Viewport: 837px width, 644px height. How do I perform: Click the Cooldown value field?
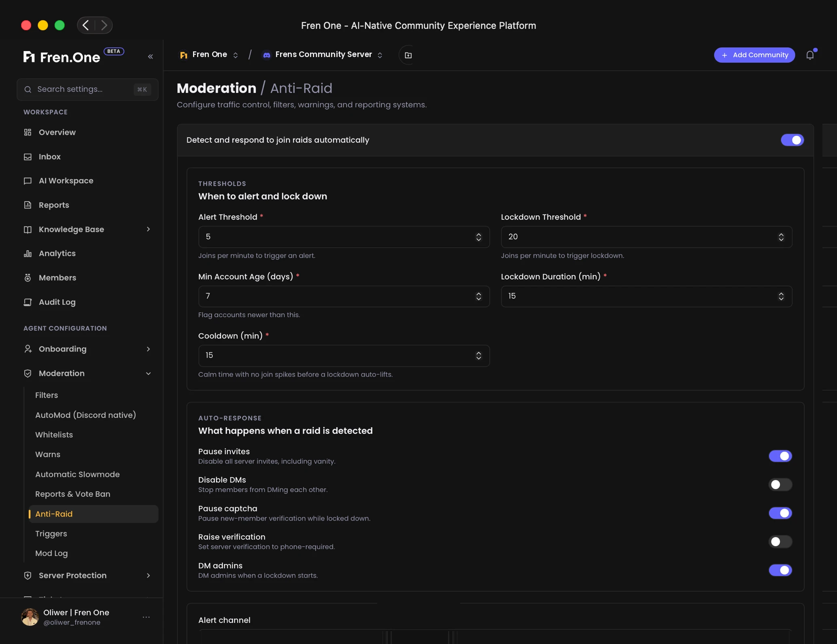[x=344, y=356]
